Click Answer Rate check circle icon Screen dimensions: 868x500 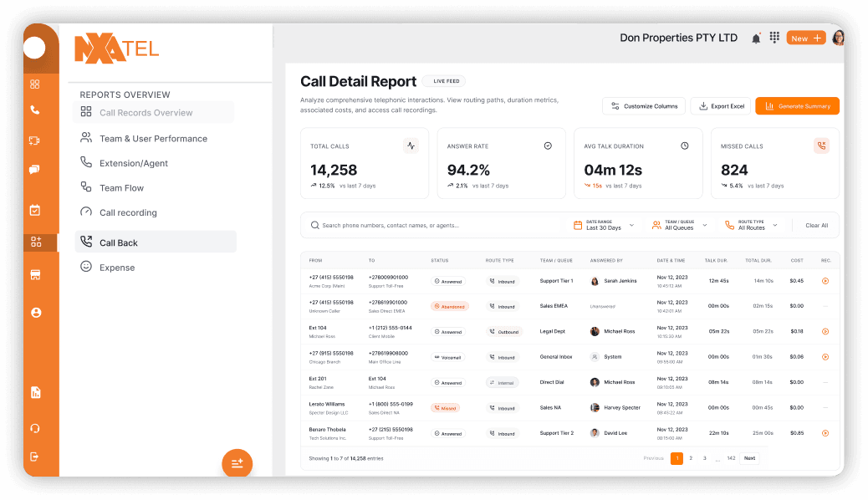click(548, 145)
